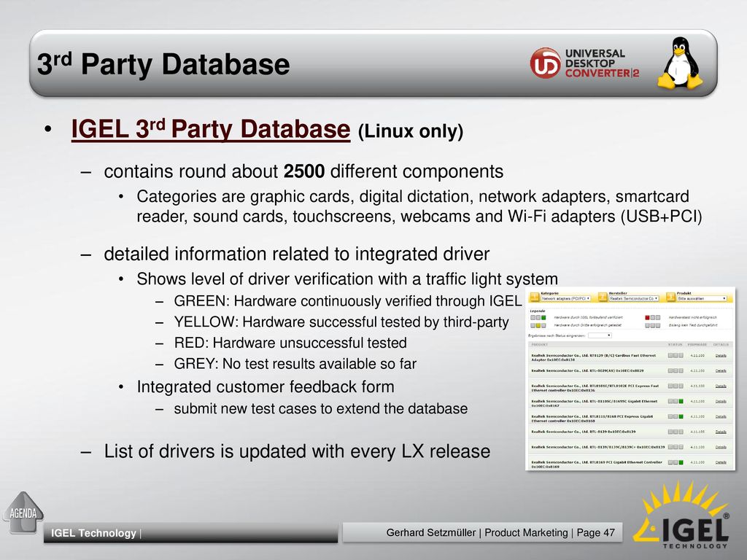Click the PRODUKT column header in table
Screen dimensions: 747x560
539,345
